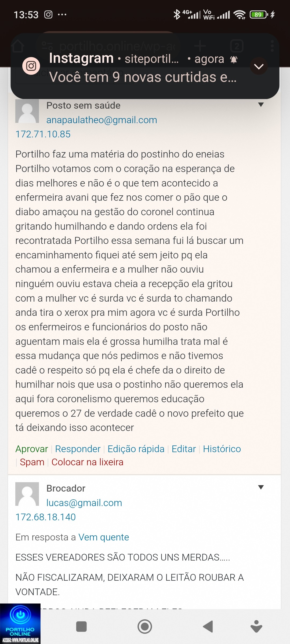The height and width of the screenshot is (644, 290).
Task: Click IP address 172.68.18.140
Action: pos(46,517)
